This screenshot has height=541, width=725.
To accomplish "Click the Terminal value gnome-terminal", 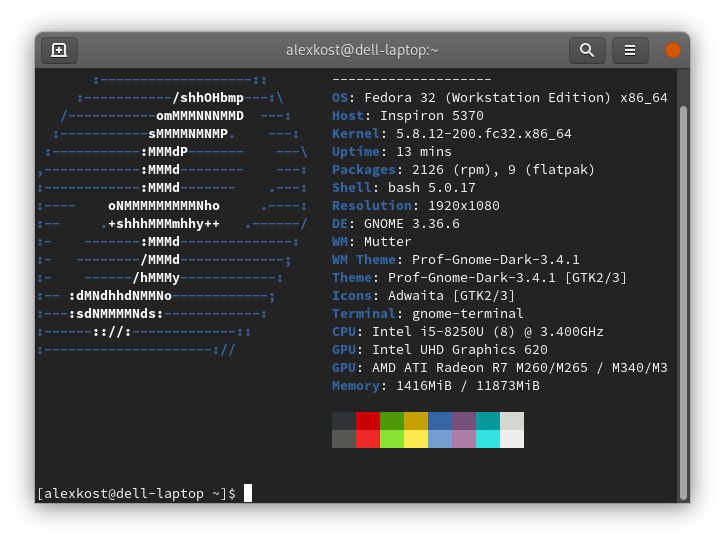I will tap(467, 314).
